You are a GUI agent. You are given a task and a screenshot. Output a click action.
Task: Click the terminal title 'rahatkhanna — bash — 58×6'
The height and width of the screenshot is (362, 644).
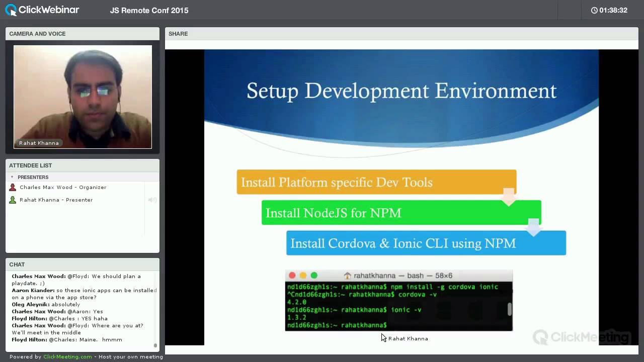tap(403, 276)
